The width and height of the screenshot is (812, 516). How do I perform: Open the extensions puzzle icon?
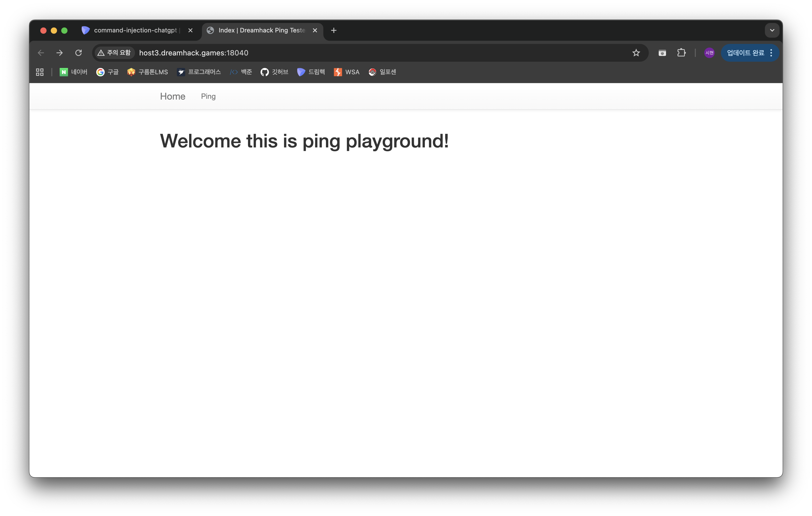tap(681, 53)
